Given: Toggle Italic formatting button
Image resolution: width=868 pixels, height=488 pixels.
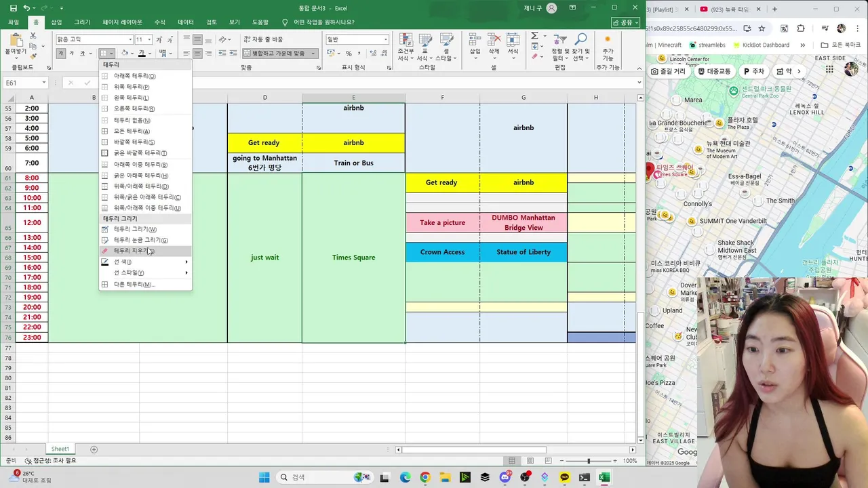Looking at the screenshot, I should [x=71, y=53].
